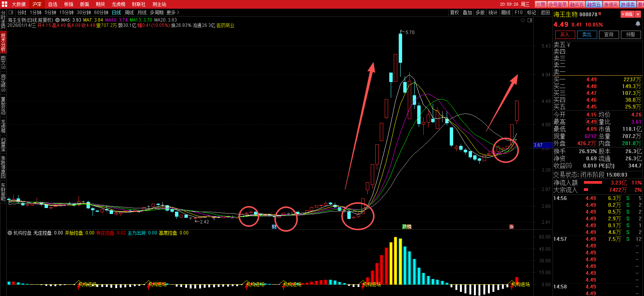Click the 医药商业 sector link

click(x=226, y=25)
